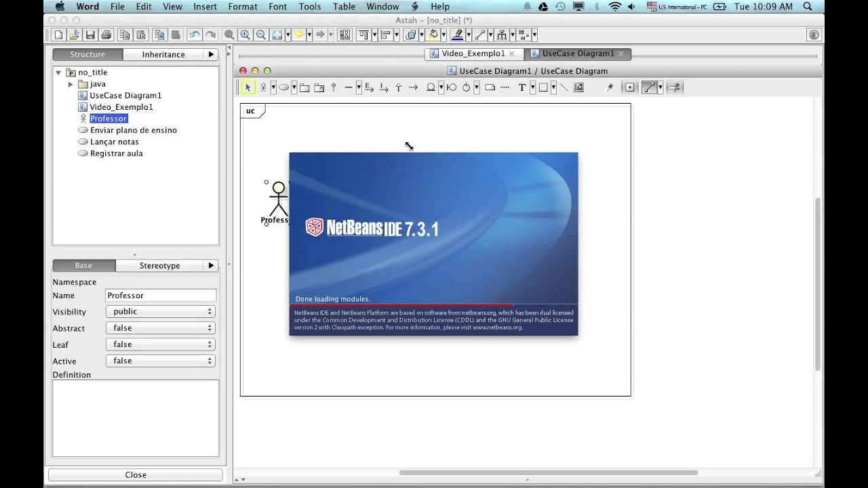The width and height of the screenshot is (868, 488).
Task: Open the File menu
Action: 117,6
